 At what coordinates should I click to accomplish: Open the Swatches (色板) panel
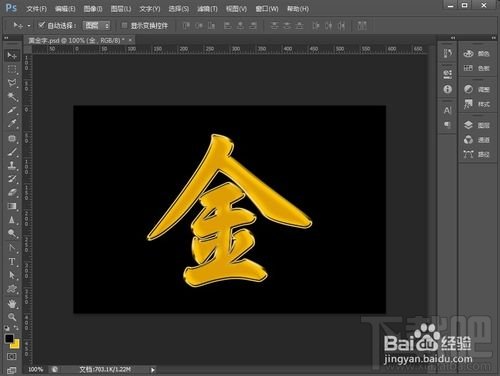point(477,68)
